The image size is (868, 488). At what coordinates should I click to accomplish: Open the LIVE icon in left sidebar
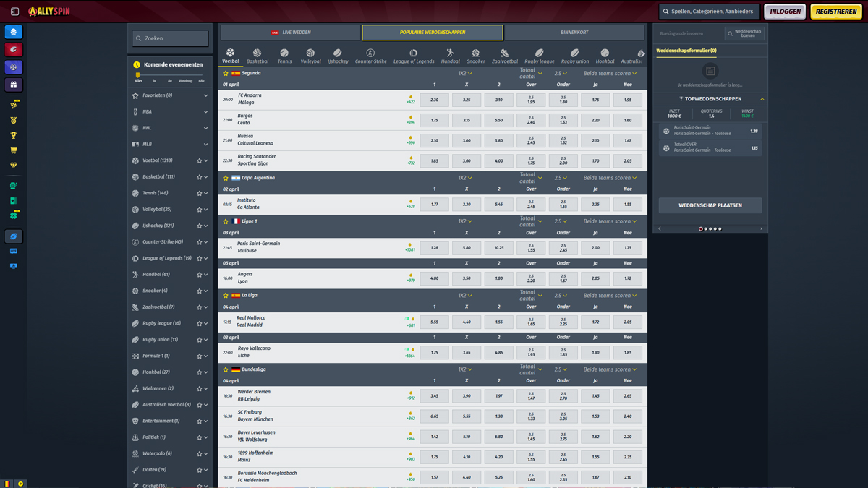14,251
